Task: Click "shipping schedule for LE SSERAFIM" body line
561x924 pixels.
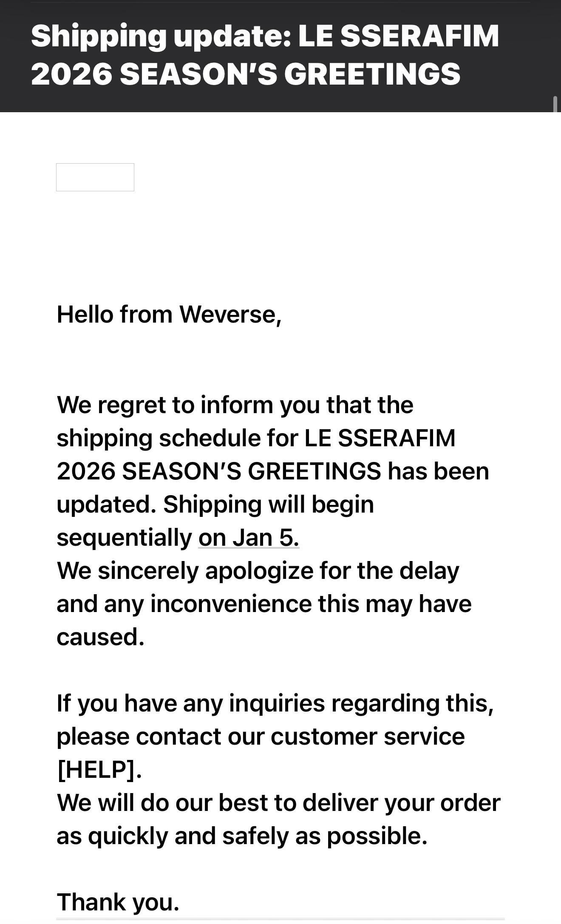Action: point(255,438)
